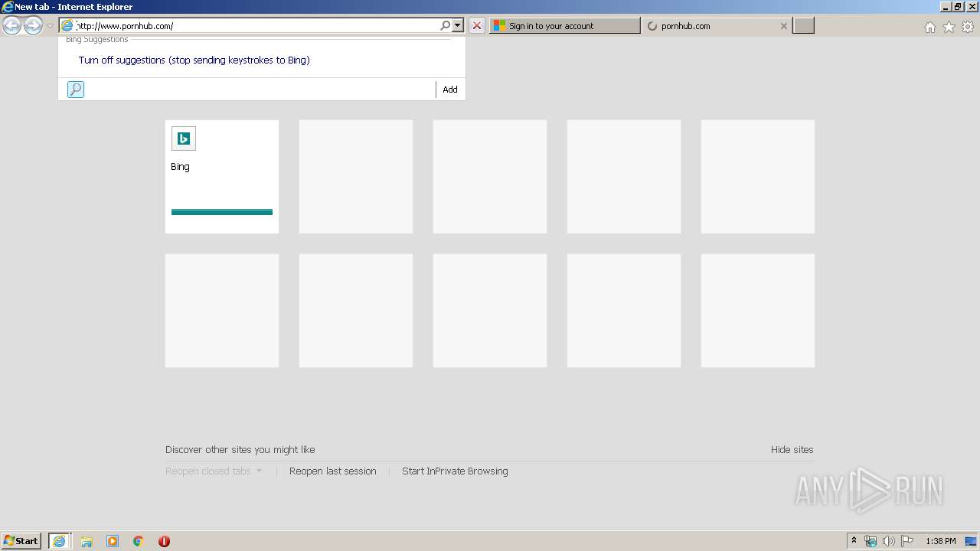Click Start InPrivate Browsing link

(x=455, y=471)
